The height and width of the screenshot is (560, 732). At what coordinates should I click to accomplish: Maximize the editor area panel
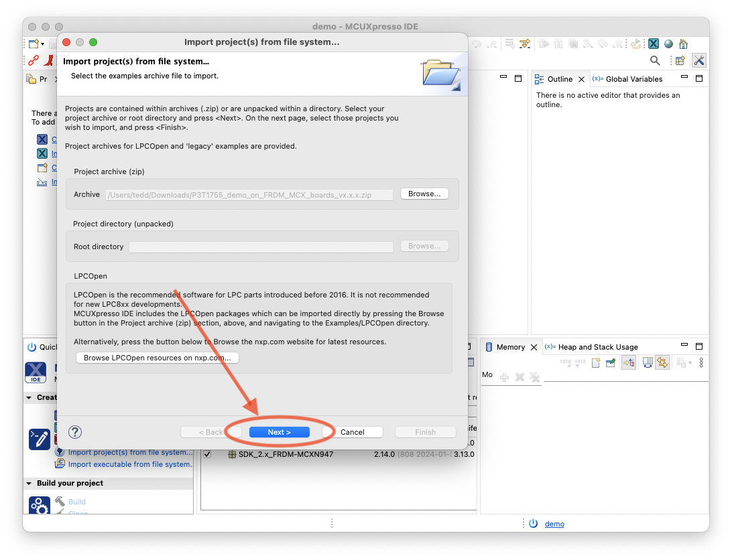(x=517, y=78)
